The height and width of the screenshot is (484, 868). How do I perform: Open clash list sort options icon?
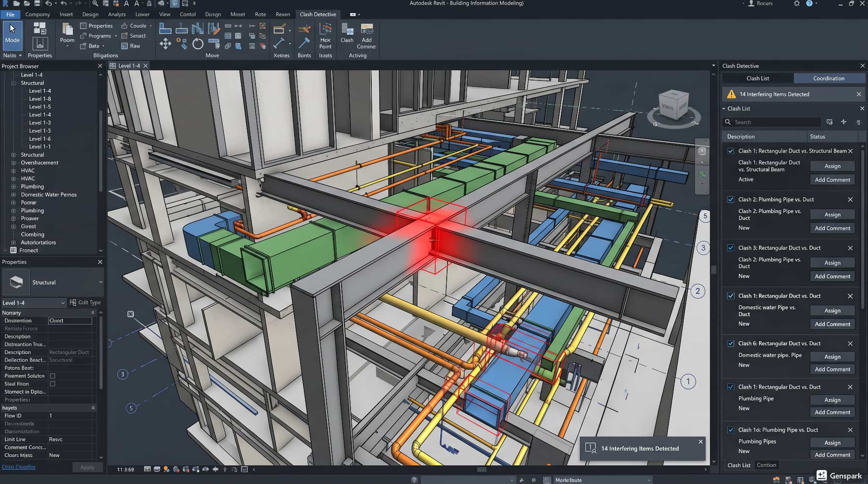(x=859, y=122)
